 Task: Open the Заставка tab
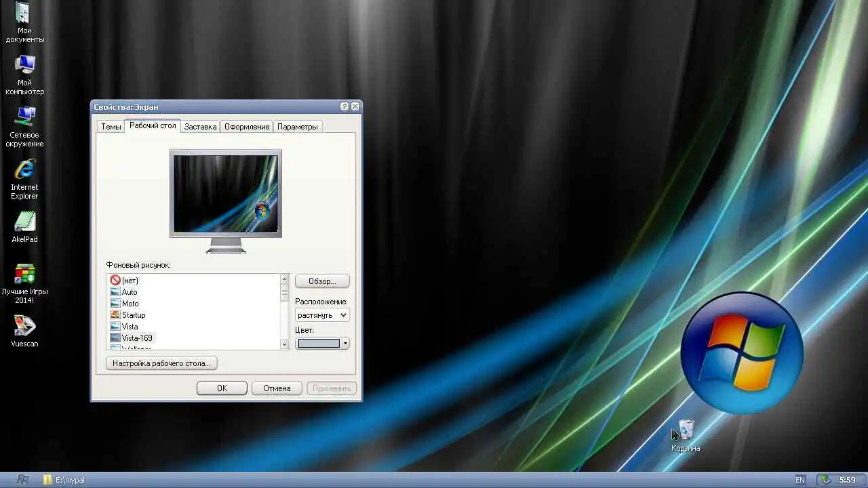pos(200,127)
